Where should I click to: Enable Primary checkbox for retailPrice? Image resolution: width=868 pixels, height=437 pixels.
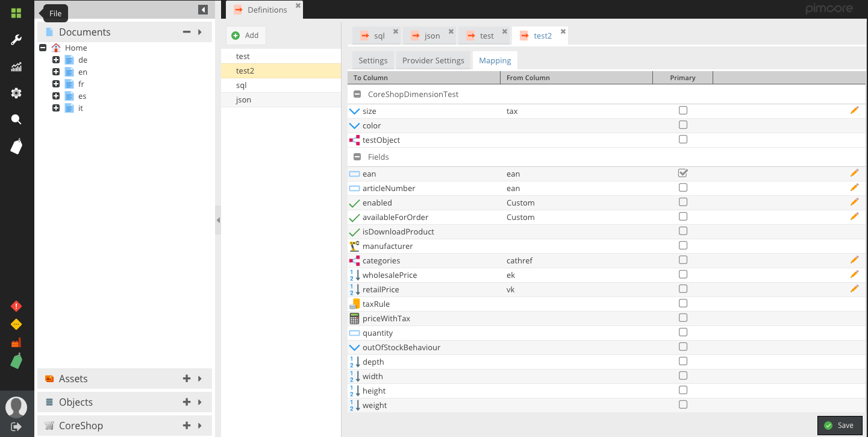tap(682, 289)
